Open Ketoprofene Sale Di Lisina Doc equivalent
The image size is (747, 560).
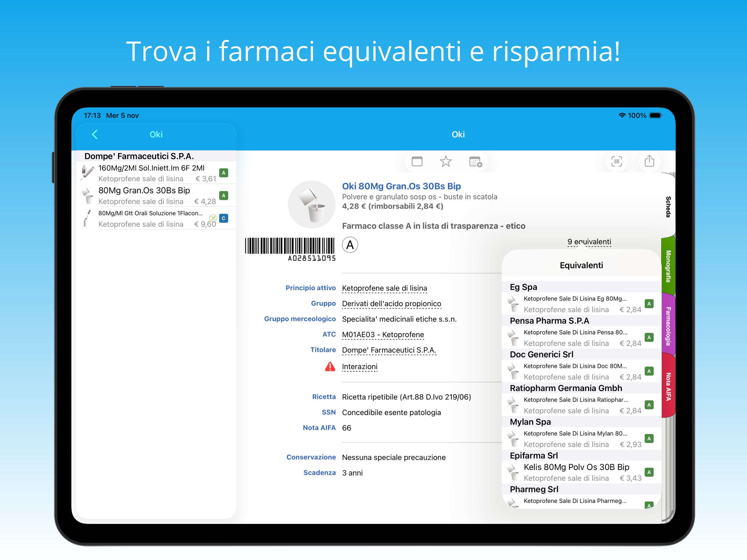click(581, 371)
